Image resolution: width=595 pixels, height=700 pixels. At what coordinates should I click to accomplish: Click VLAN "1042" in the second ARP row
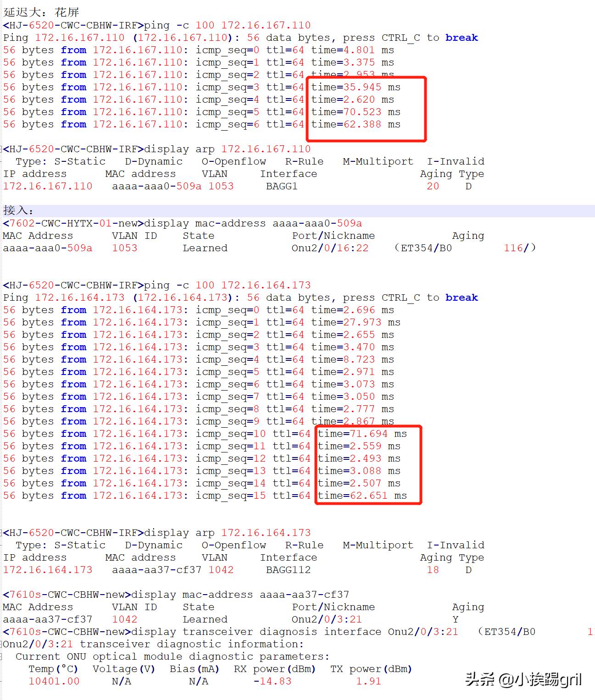tap(221, 570)
